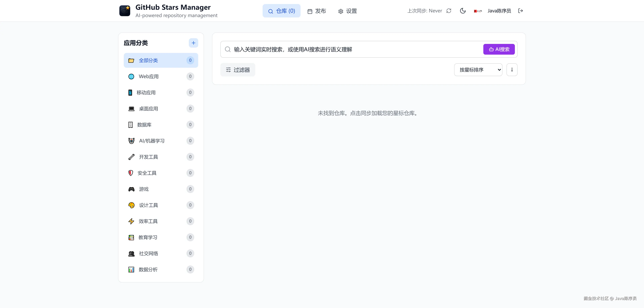
Task: Open the 按星标排序 sort dropdown
Action: [x=478, y=70]
